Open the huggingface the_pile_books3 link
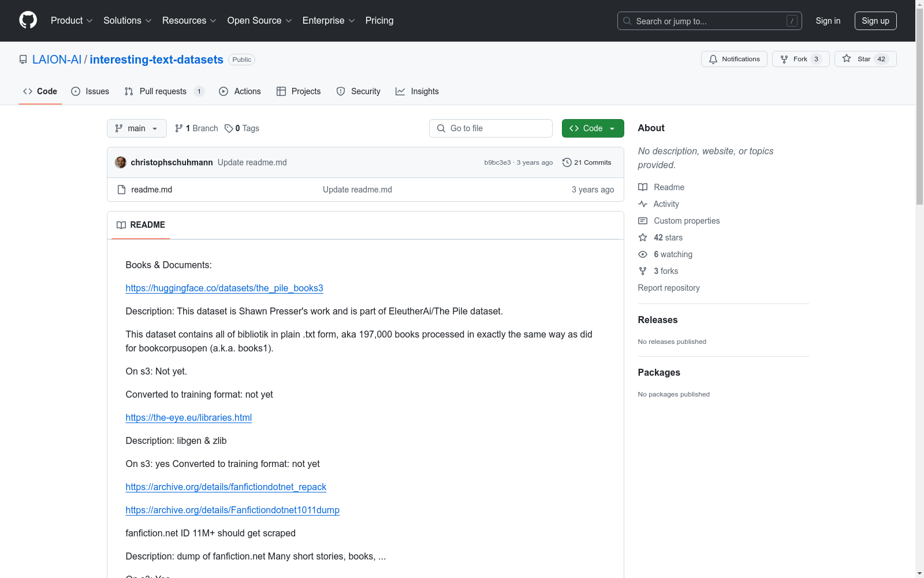924x578 pixels. (225, 288)
